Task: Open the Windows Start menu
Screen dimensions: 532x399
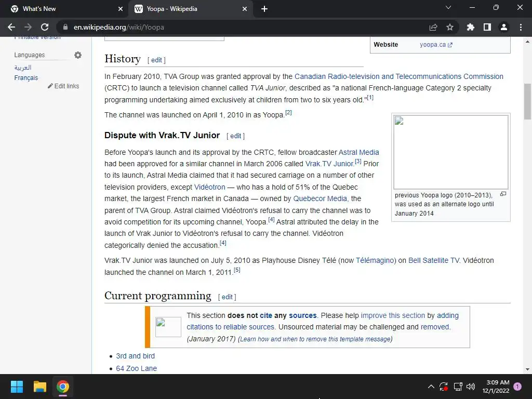Action: (x=17, y=387)
